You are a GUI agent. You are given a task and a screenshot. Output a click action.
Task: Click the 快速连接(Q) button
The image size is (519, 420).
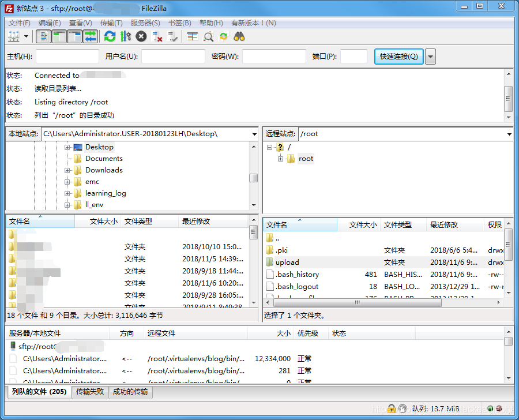tap(399, 57)
